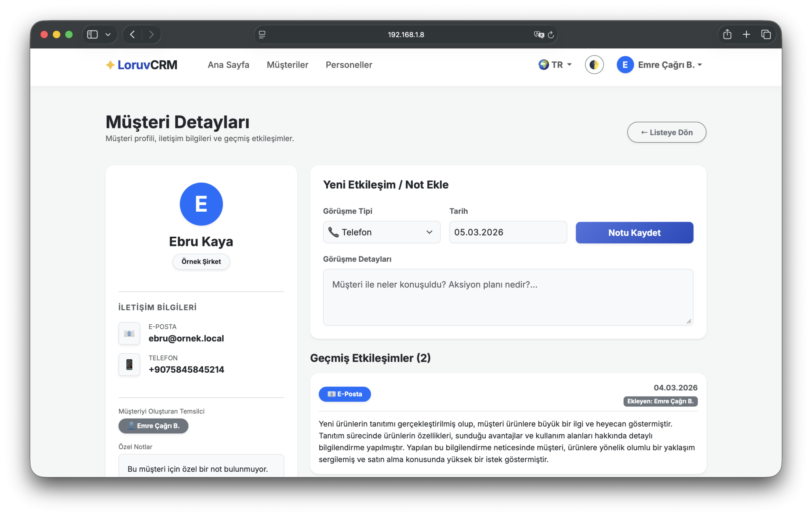The image size is (812, 517).
Task: Open a new browser tab
Action: tap(746, 34)
